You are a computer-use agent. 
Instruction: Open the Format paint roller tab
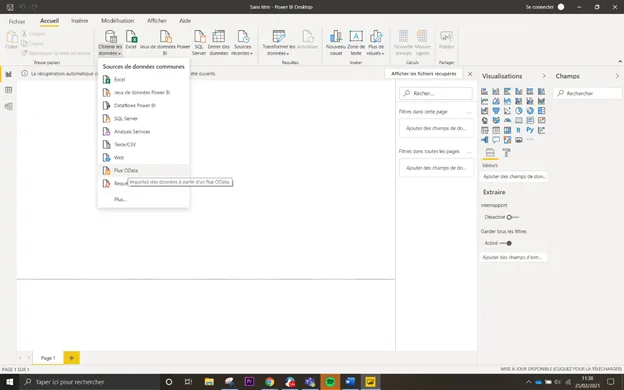click(506, 152)
